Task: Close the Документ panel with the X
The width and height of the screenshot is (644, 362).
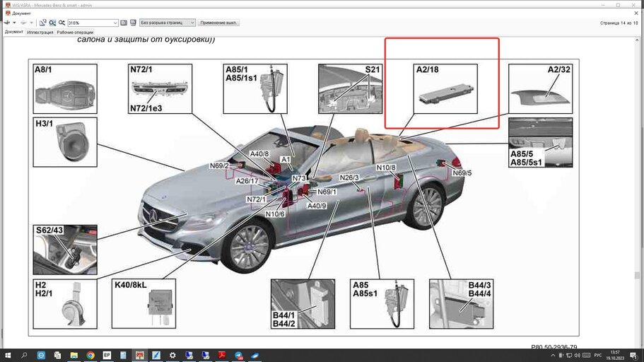Action: (x=636, y=13)
